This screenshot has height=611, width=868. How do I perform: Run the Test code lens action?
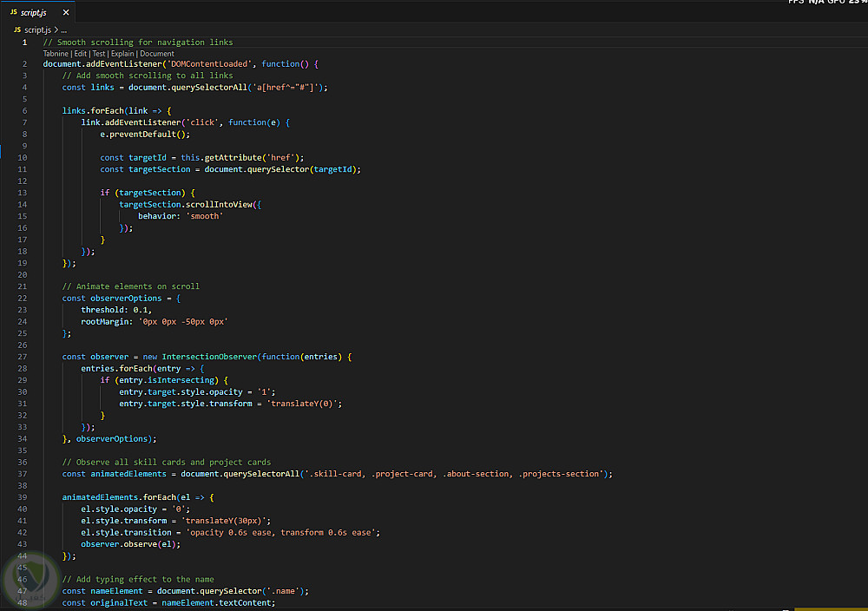click(x=99, y=53)
